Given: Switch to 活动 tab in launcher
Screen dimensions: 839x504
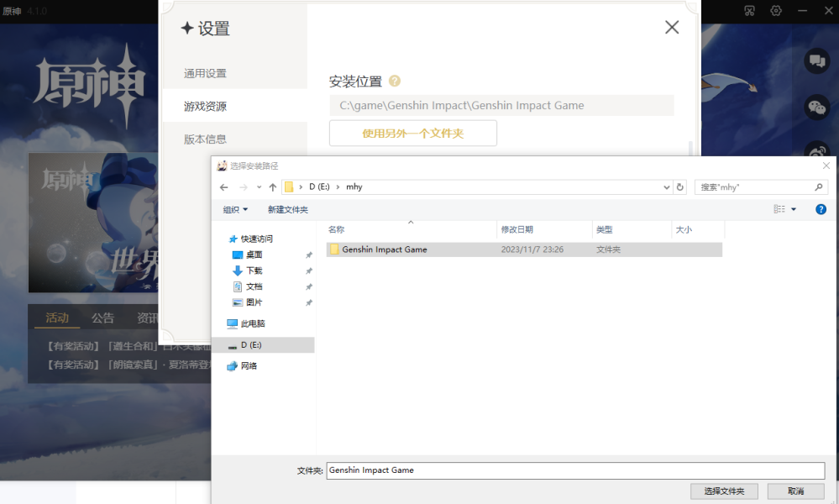Looking at the screenshot, I should coord(57,318).
